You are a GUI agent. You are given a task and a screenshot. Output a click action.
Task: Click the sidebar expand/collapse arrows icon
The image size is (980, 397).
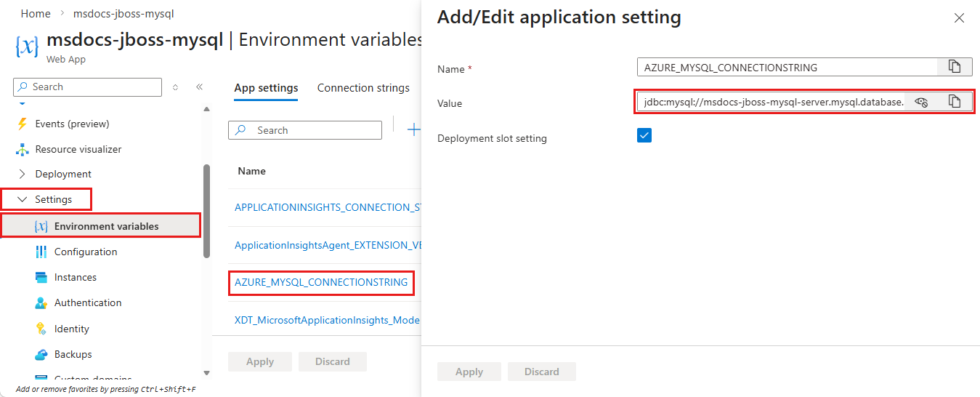click(x=175, y=87)
